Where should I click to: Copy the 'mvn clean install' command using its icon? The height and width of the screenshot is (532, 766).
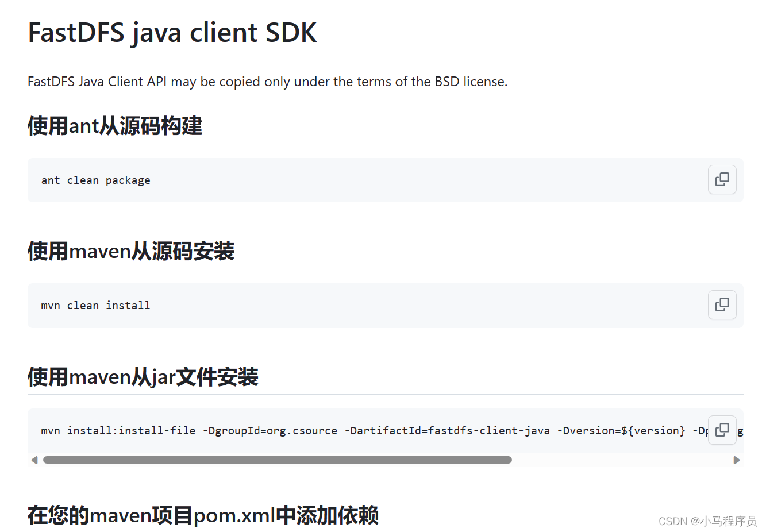722,305
